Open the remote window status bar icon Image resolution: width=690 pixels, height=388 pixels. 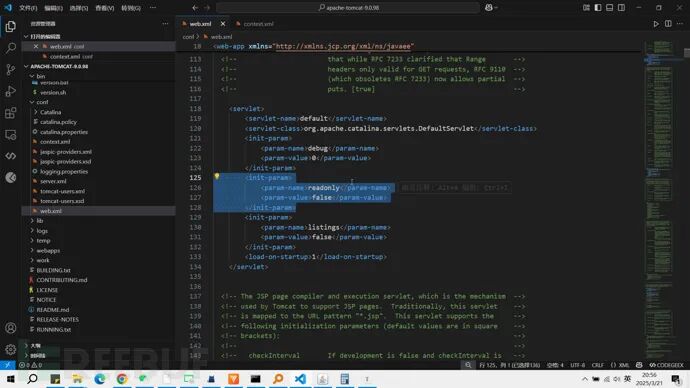coord(7,365)
